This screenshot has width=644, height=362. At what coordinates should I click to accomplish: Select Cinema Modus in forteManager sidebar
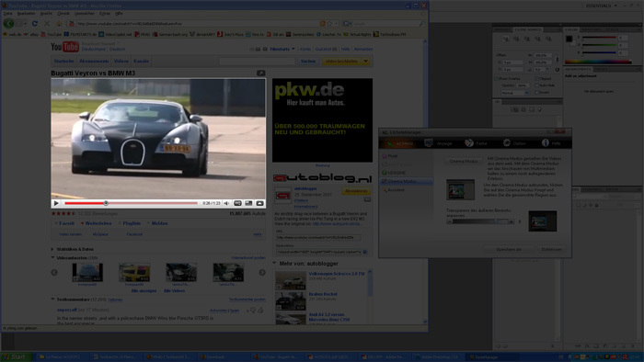click(x=406, y=181)
